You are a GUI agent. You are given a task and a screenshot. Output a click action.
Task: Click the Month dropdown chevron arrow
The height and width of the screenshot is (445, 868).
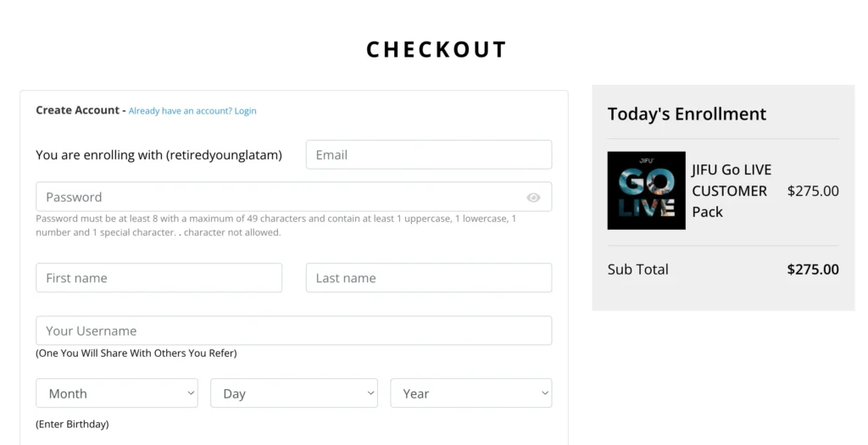click(191, 393)
